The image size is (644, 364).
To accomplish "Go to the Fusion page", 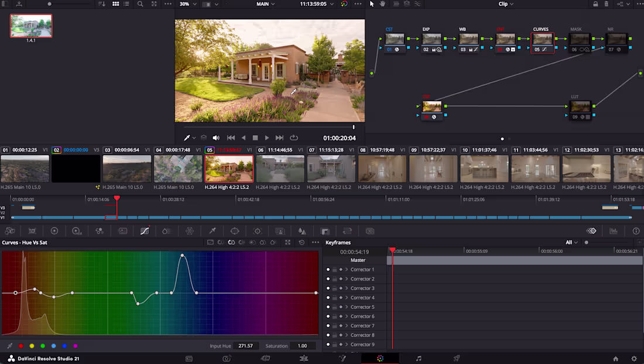I will [342, 358].
